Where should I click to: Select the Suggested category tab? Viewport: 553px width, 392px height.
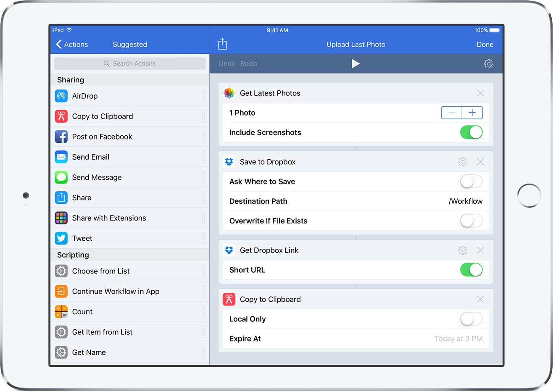pos(129,44)
